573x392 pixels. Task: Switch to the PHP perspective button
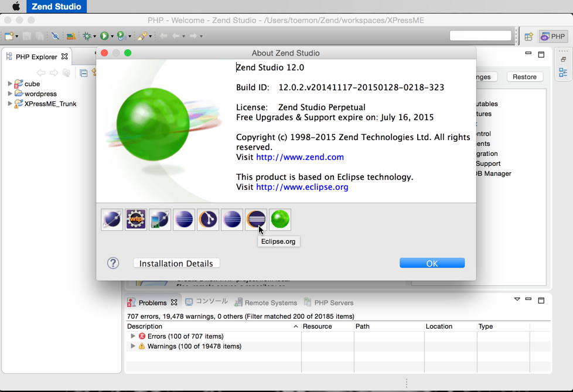pos(553,36)
